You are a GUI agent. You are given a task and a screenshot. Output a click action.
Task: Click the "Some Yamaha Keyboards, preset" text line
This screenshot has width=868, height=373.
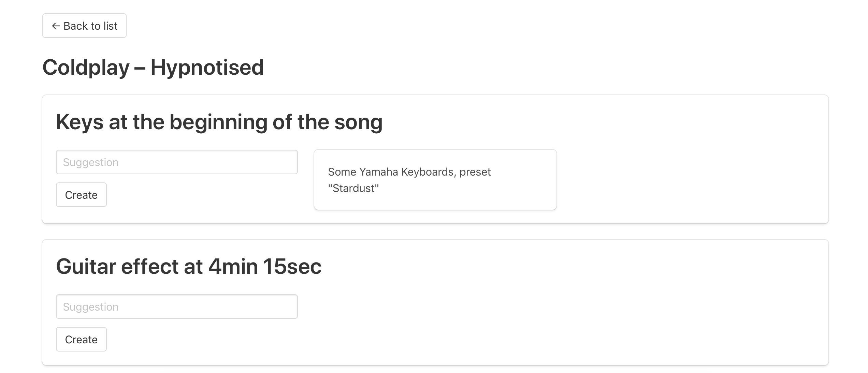pos(409,172)
